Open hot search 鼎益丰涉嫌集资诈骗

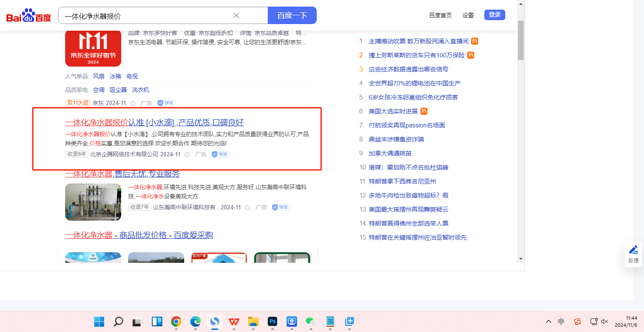click(x=396, y=139)
